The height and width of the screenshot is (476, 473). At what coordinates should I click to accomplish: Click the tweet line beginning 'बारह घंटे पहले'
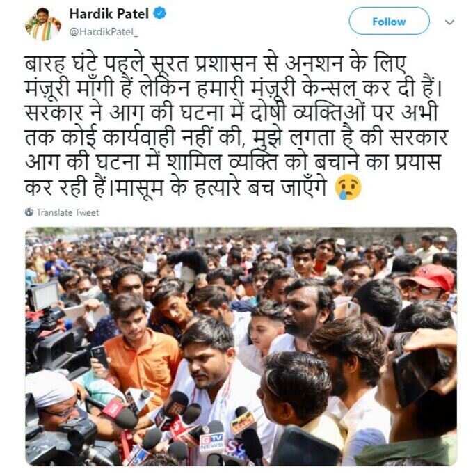215,64
